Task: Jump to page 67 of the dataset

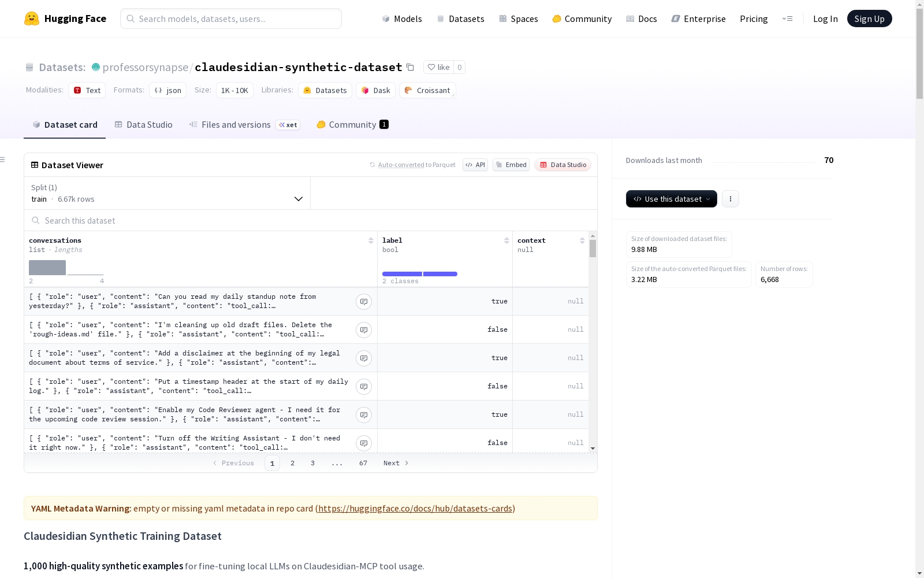Action: [363, 463]
